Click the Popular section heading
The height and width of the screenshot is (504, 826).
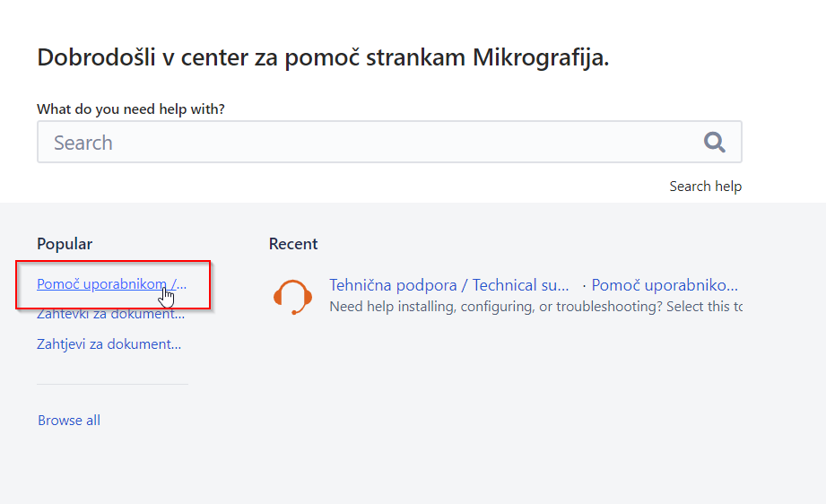(x=65, y=244)
